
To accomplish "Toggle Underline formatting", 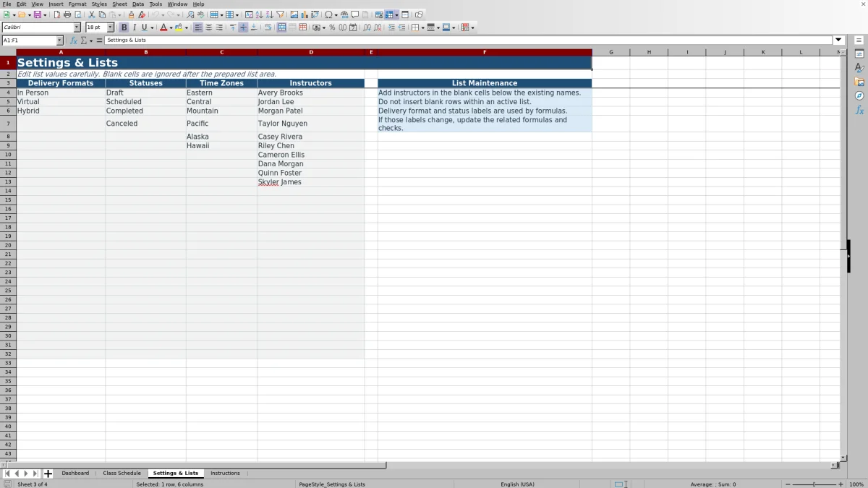I will click(144, 27).
